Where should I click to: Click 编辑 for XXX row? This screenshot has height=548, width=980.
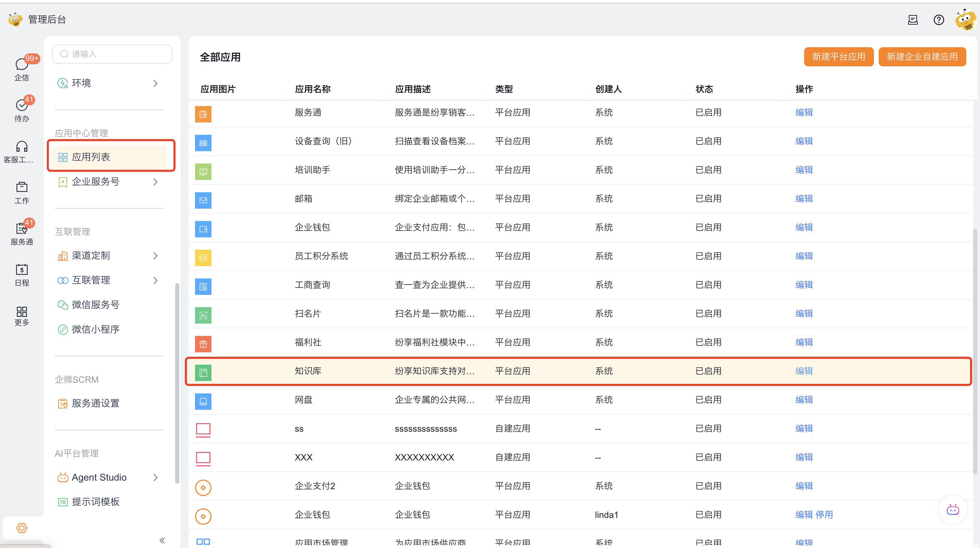click(x=804, y=457)
